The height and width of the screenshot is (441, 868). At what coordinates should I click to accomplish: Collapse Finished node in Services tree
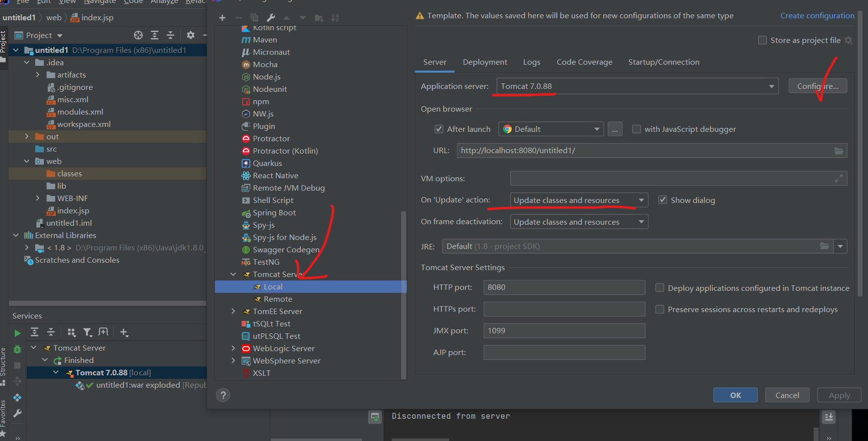pos(45,361)
